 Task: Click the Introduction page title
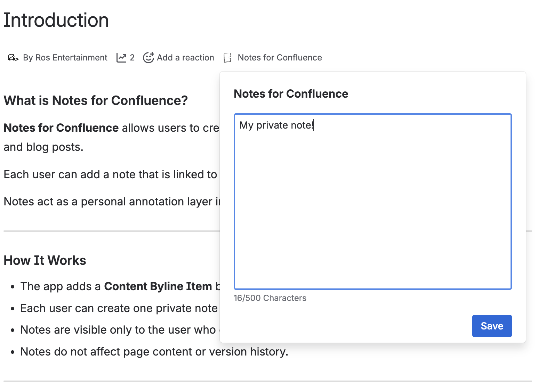(56, 20)
